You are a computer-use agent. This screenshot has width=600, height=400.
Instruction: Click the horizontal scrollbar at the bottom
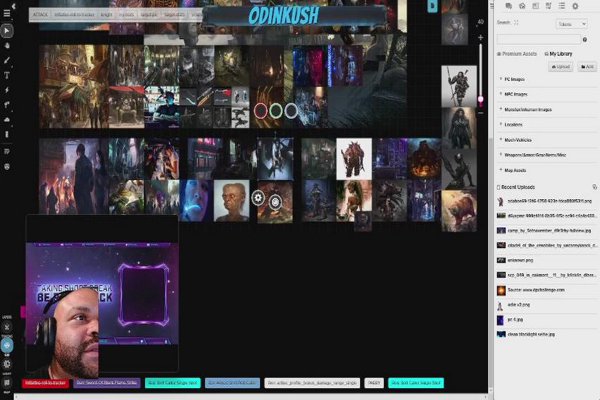click(x=251, y=397)
